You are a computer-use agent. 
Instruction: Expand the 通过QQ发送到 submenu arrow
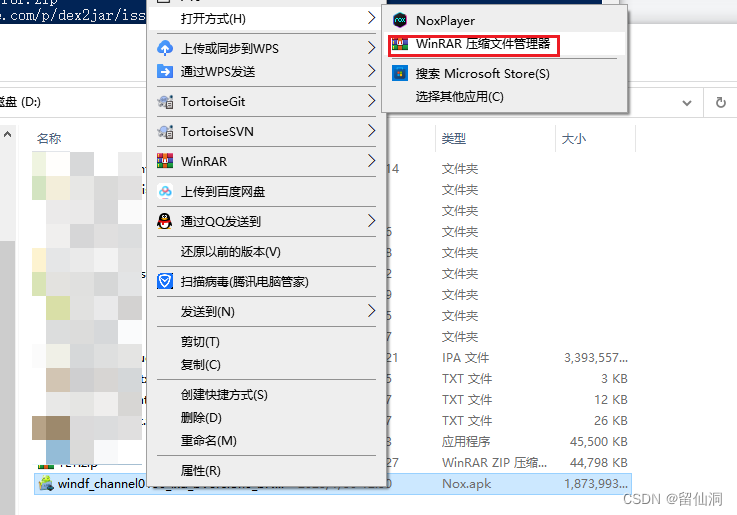point(371,221)
